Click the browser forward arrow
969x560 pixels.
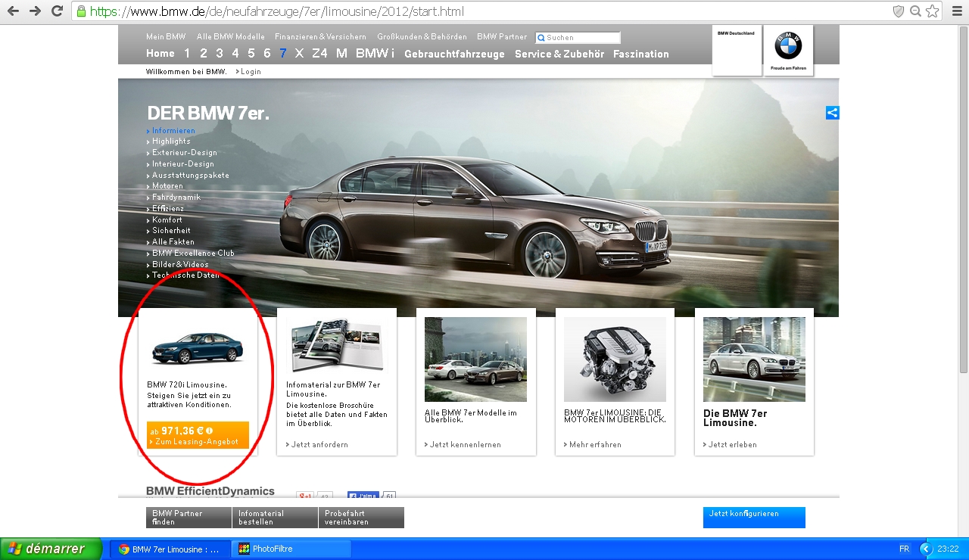tap(36, 11)
